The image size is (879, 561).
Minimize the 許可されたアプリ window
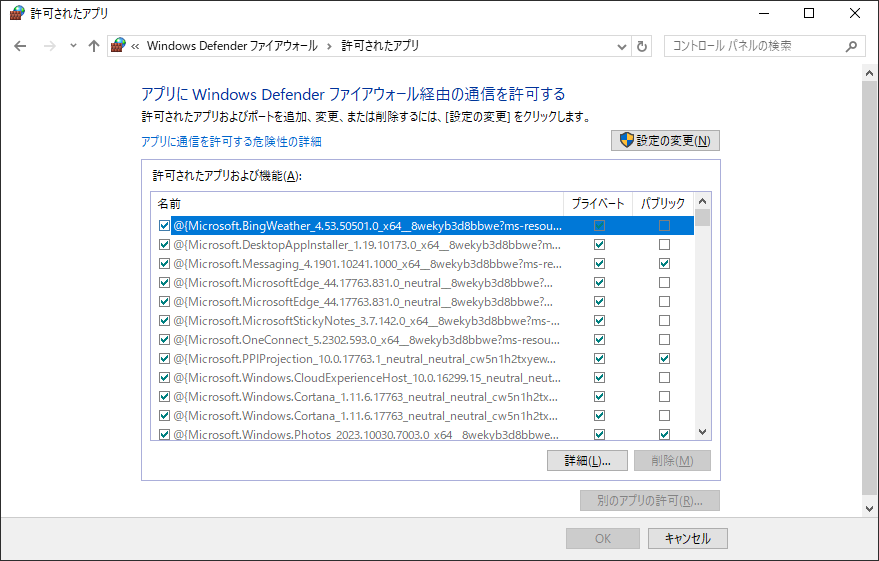[x=764, y=13]
